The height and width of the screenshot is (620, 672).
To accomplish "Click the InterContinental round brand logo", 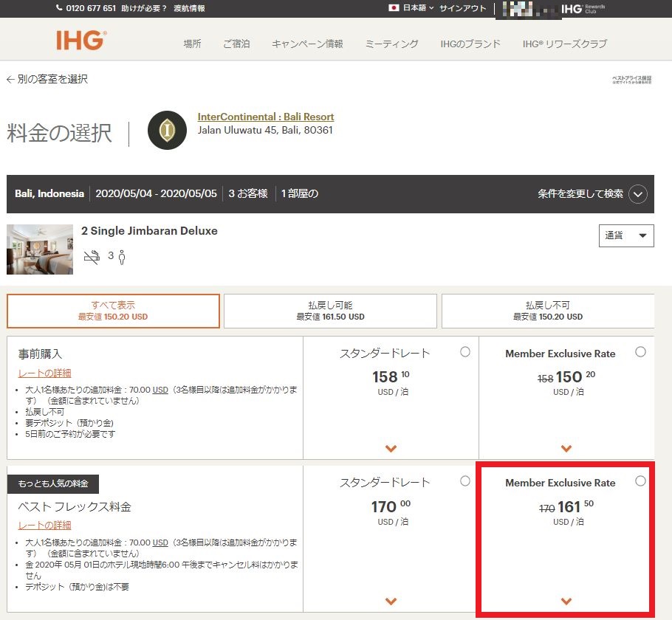I will coord(167,130).
